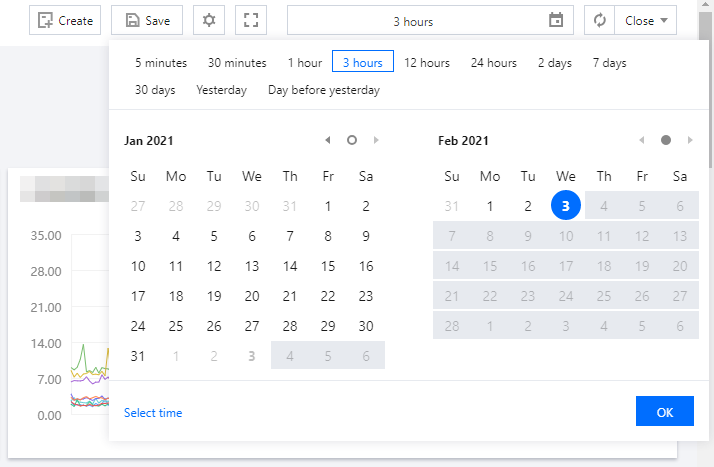
Task: Choose the 24 hours quick range
Action: click(x=494, y=63)
